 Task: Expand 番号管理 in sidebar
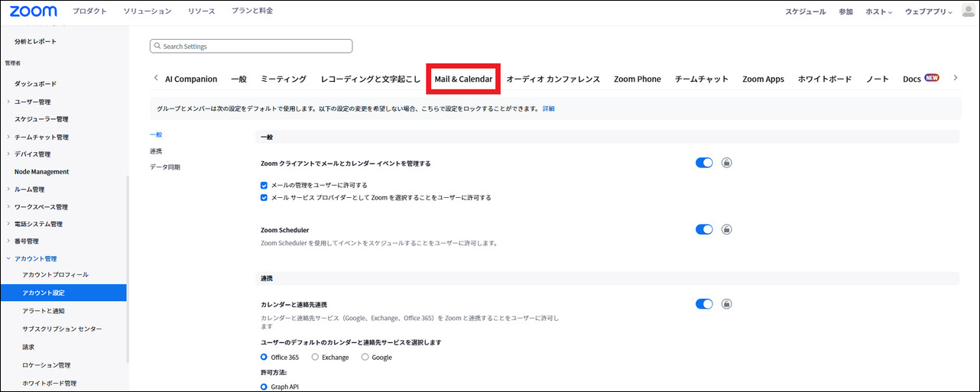coord(8,241)
